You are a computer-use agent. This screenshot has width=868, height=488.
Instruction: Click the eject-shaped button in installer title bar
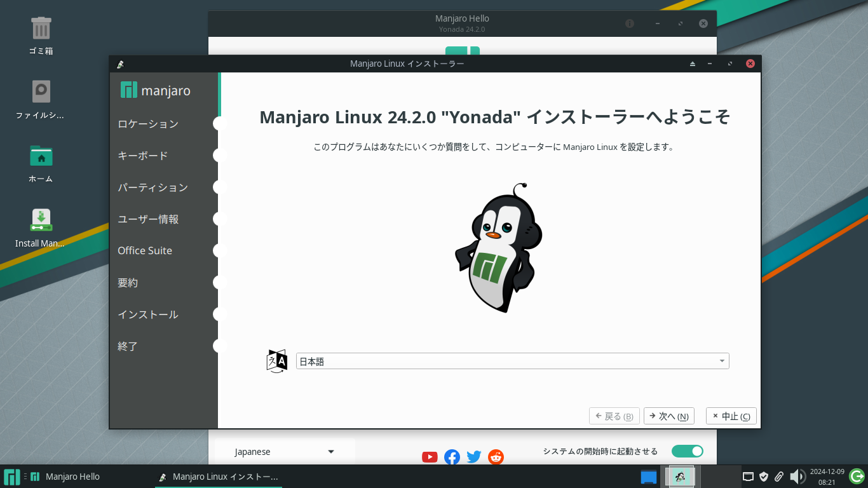coord(693,64)
